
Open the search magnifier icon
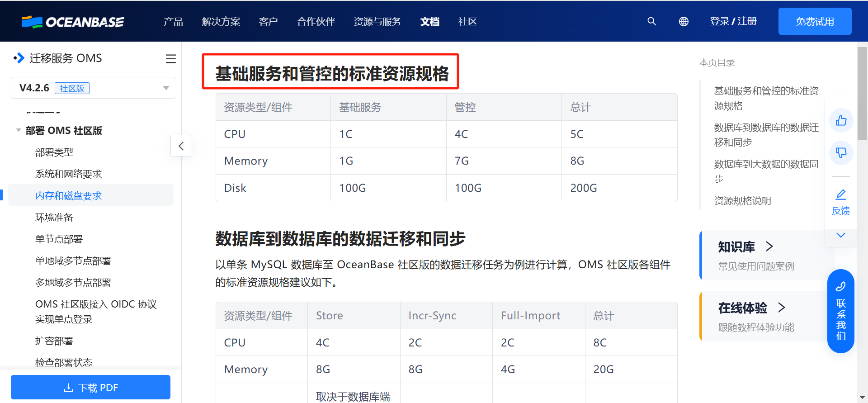click(651, 21)
